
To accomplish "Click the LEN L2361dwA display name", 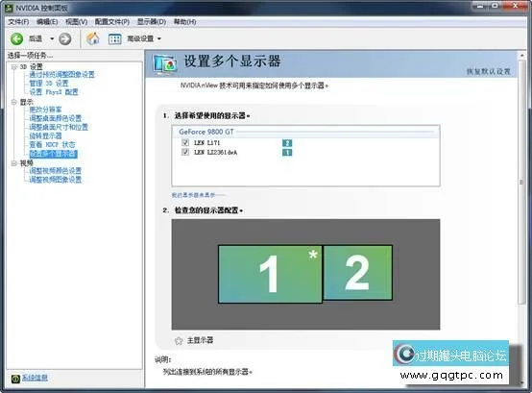I will [x=215, y=153].
